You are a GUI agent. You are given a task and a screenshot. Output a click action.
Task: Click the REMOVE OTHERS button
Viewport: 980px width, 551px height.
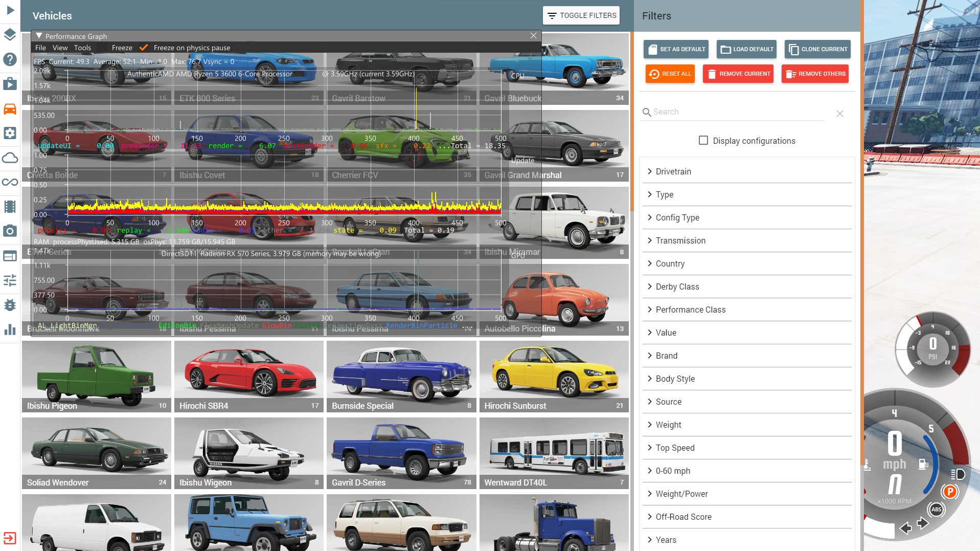tap(815, 74)
